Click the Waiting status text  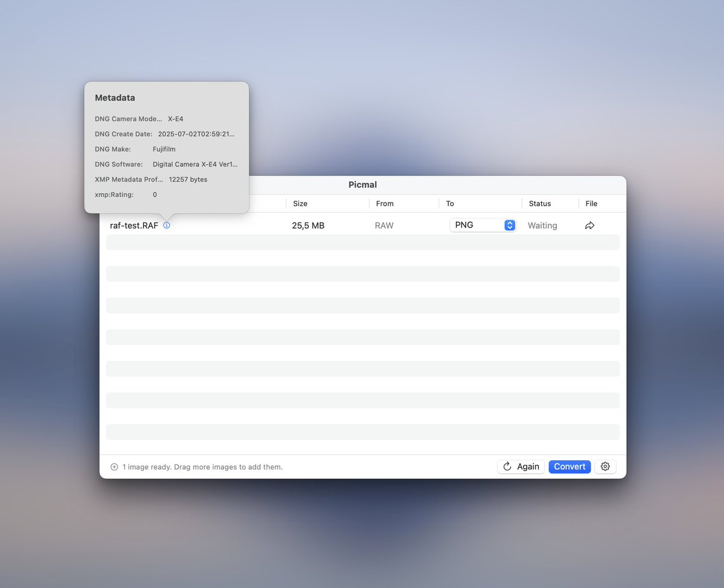pyautogui.click(x=542, y=225)
